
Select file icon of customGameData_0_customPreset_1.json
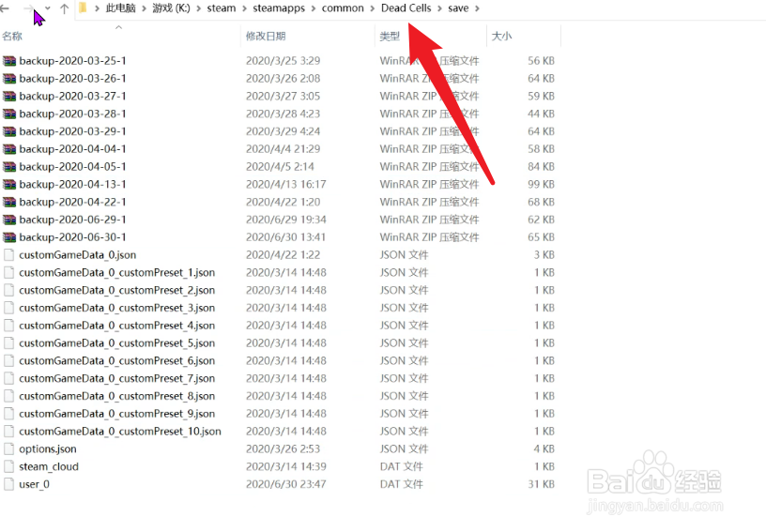pyautogui.click(x=8, y=272)
